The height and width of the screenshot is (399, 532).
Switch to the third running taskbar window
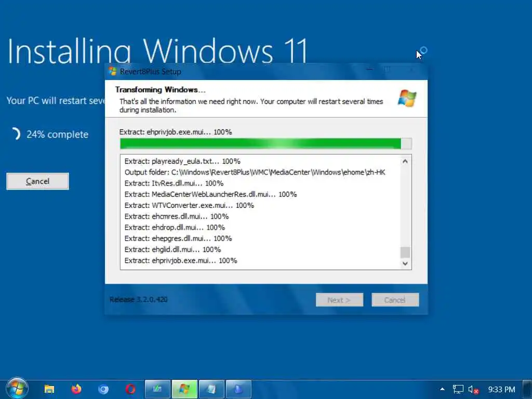(x=211, y=389)
